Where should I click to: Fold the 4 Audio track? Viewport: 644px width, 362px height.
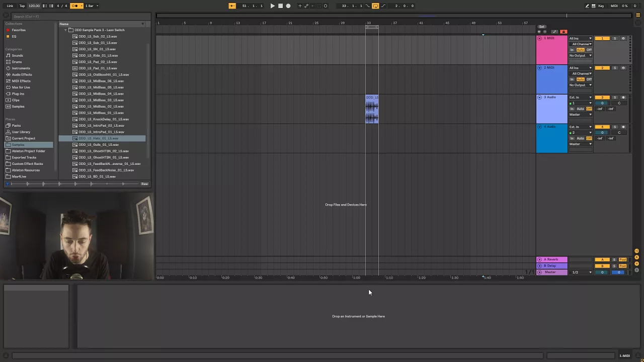(x=539, y=127)
